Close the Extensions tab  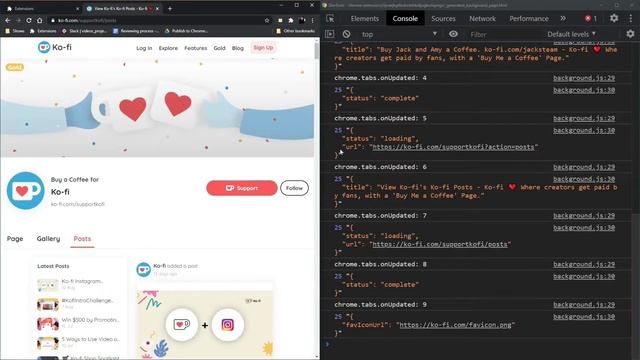click(78, 8)
